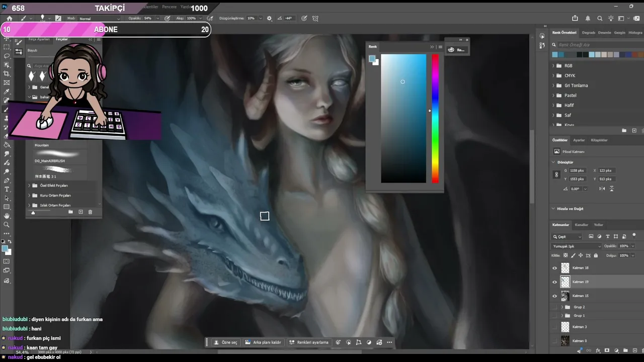Select the Eyedropper tool in the toolbox
Image resolution: width=644 pixels, height=362 pixels.
(x=7, y=92)
